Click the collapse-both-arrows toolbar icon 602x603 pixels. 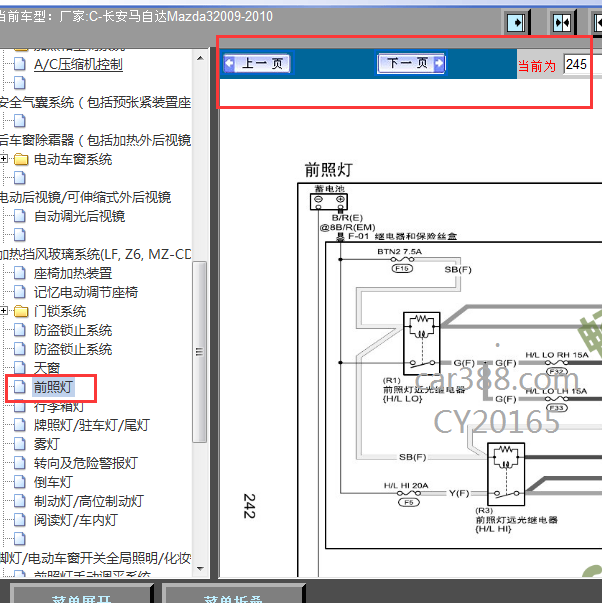coord(562,23)
